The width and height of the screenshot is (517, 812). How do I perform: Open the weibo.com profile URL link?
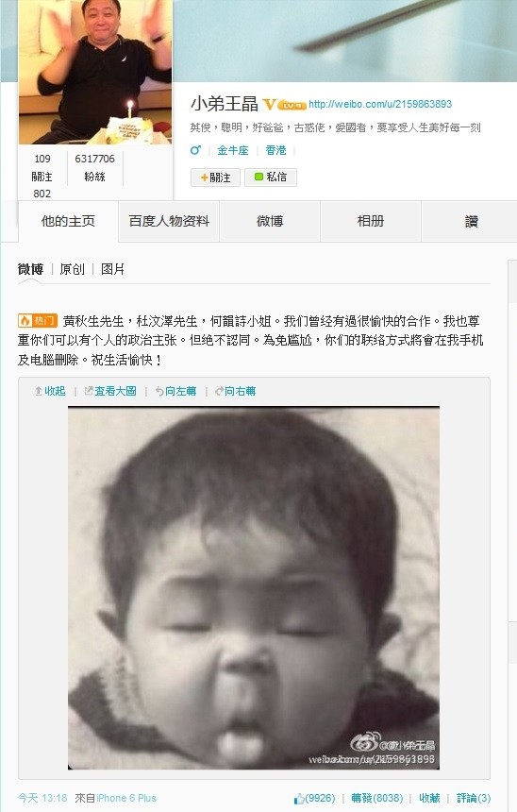[x=380, y=104]
